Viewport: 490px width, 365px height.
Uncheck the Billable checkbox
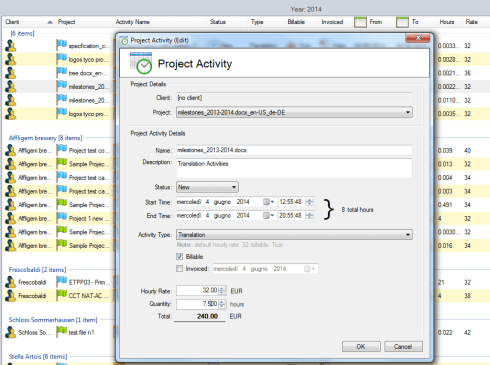[x=180, y=256]
